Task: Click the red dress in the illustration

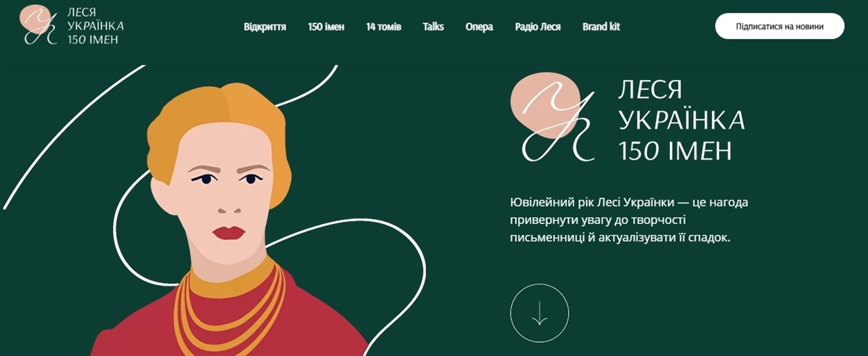Action: pyautogui.click(x=229, y=327)
